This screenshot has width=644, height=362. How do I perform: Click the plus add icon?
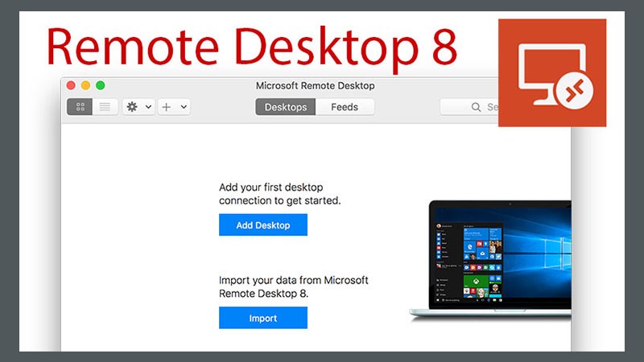point(167,107)
